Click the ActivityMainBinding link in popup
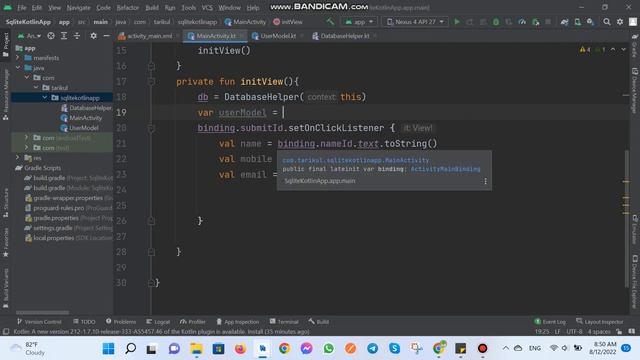 [445, 169]
